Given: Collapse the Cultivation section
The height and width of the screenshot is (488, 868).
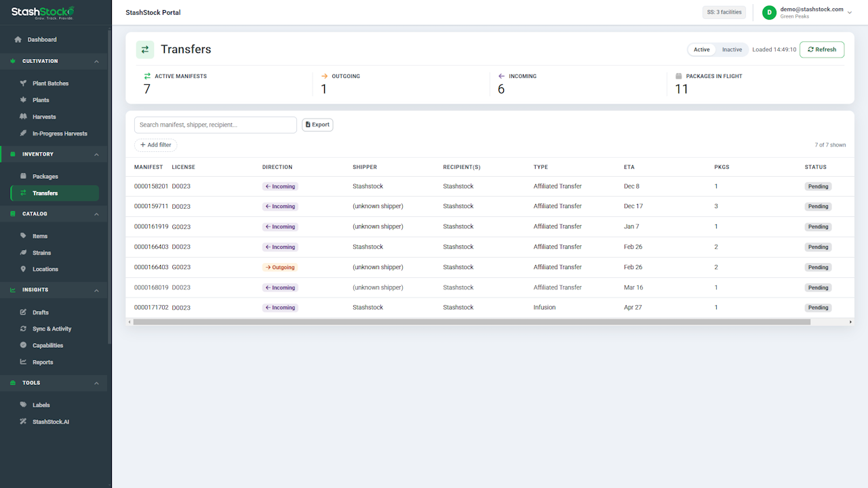Looking at the screenshot, I should coord(96,61).
